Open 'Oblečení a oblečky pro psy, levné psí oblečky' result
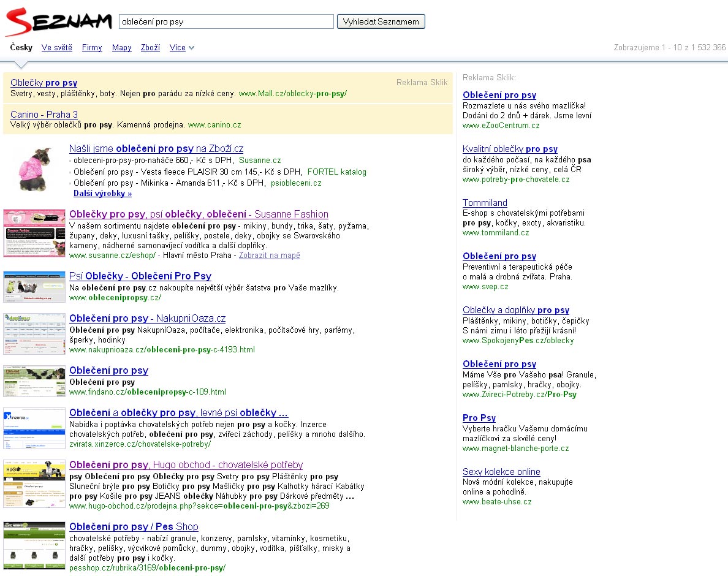This screenshot has width=728, height=576. coord(178,412)
